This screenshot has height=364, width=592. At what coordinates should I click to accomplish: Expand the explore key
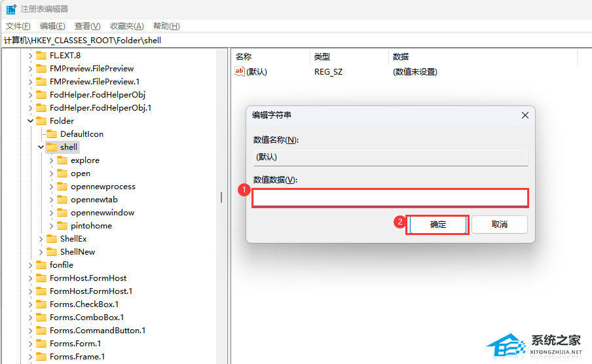point(51,160)
